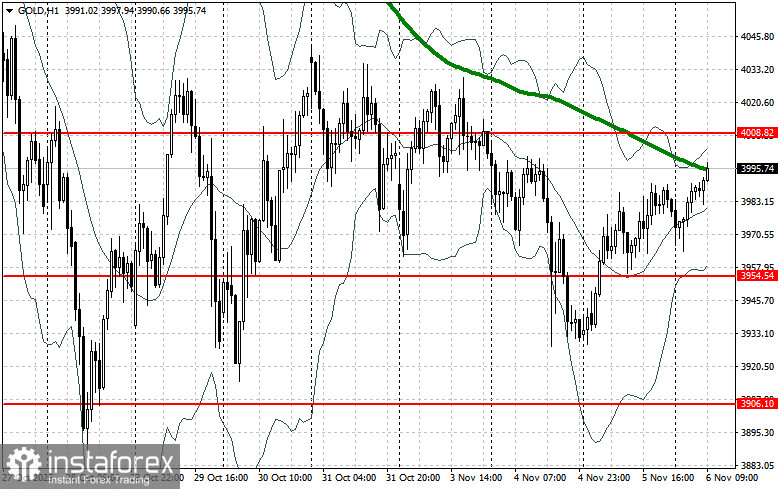Click the chart menu triangle beside GOLD,H1

pyautogui.click(x=9, y=10)
